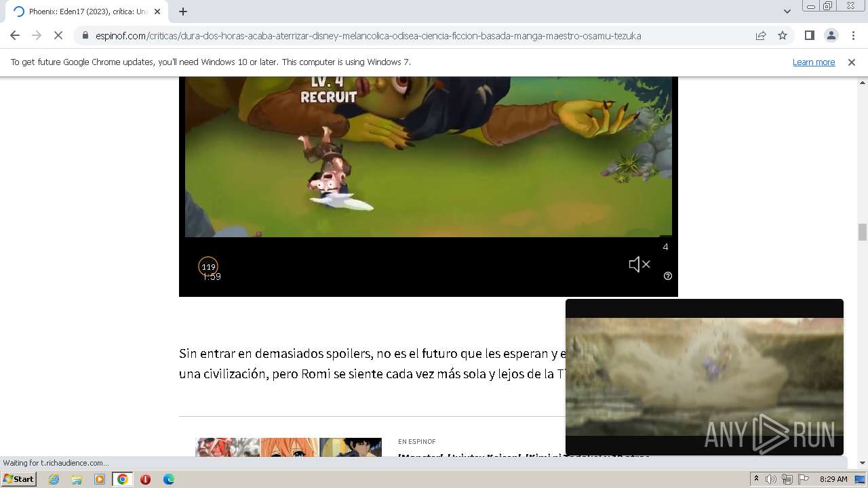Image resolution: width=868 pixels, height=488 pixels.
Task: Go back to the previous page
Action: click(x=15, y=35)
